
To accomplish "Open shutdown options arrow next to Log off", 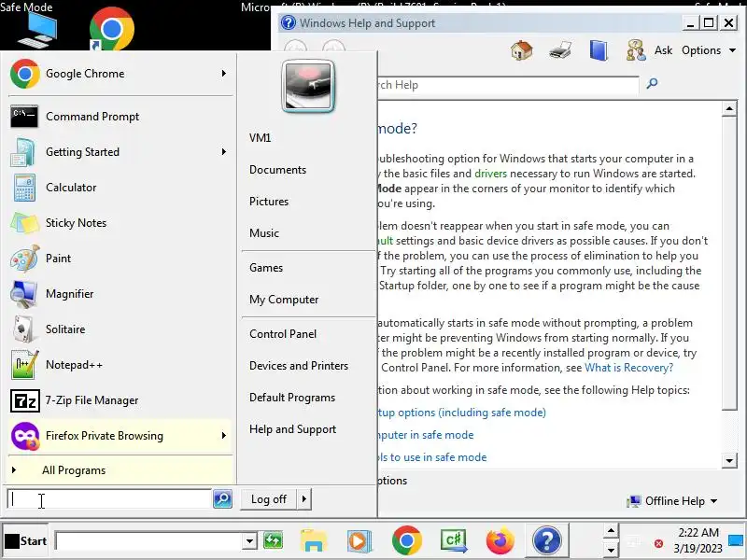I will pos(304,499).
